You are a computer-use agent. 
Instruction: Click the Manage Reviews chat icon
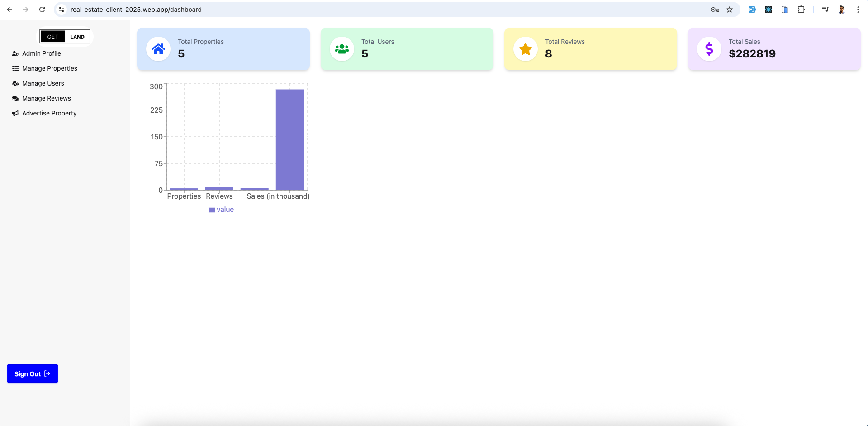pos(15,98)
